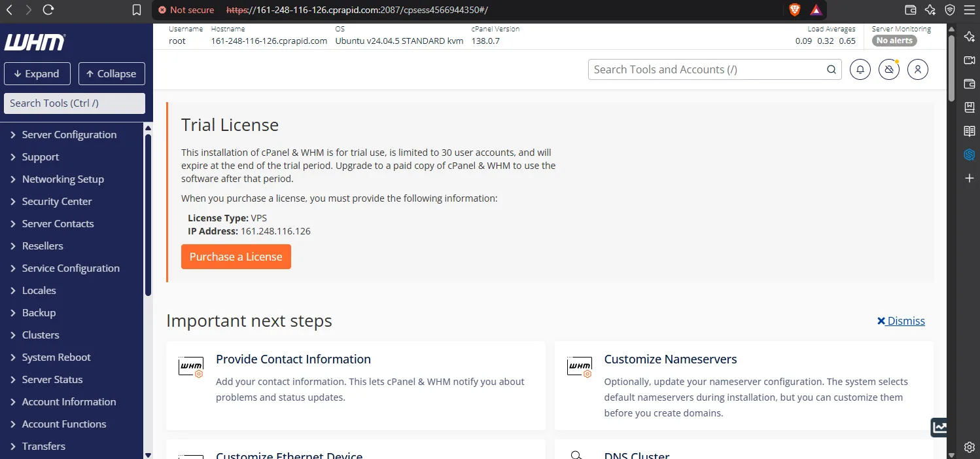Open the Clusters menu item
The height and width of the screenshot is (459, 980).
(x=41, y=335)
